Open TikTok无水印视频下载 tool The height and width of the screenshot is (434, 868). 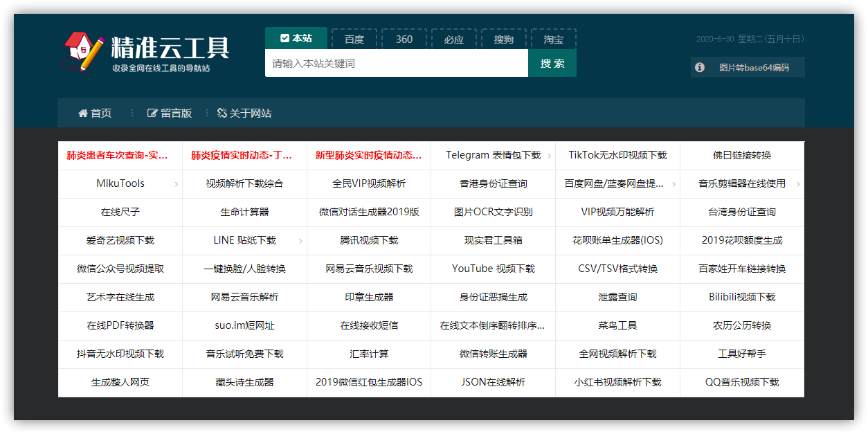pos(618,156)
